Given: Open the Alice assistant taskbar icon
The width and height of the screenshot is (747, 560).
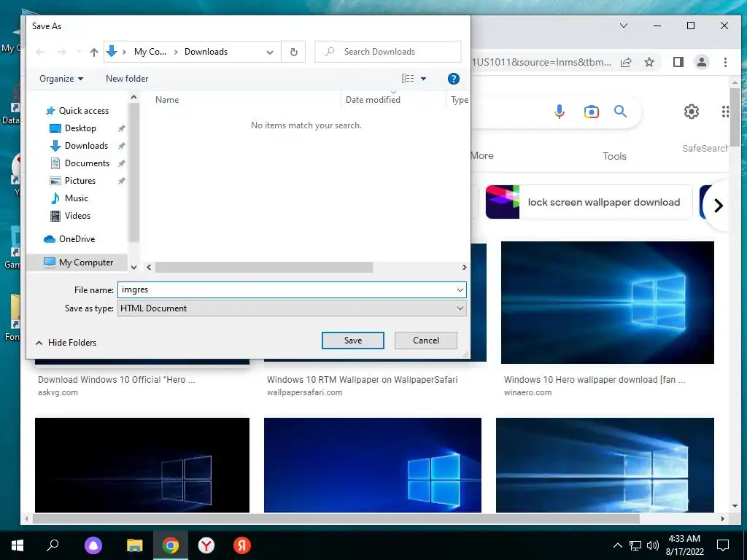Looking at the screenshot, I should 93,545.
